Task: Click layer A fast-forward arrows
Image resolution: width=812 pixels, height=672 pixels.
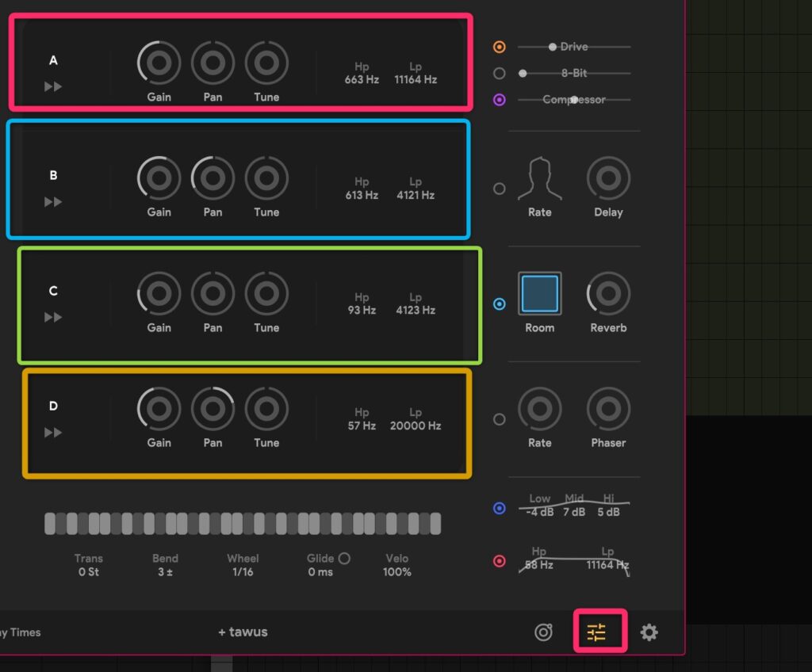Action: pos(53,86)
